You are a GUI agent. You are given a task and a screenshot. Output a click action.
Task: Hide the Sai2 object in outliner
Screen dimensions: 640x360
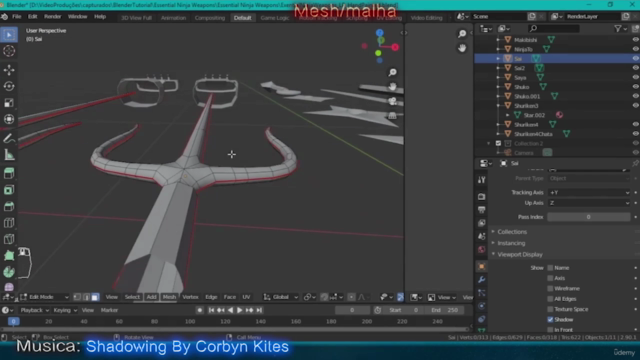(636, 68)
